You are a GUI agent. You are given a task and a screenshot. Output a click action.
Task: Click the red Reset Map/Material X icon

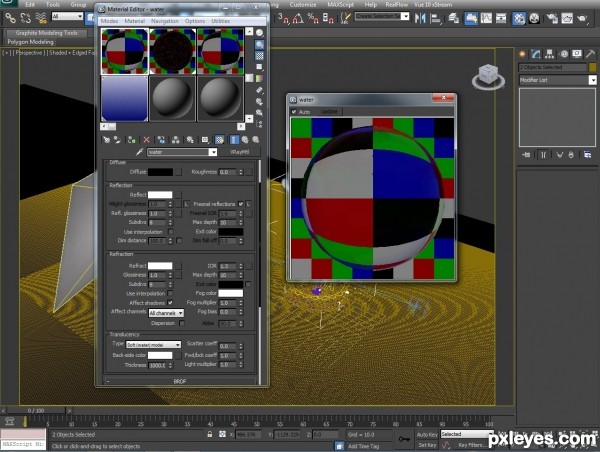[x=146, y=140]
